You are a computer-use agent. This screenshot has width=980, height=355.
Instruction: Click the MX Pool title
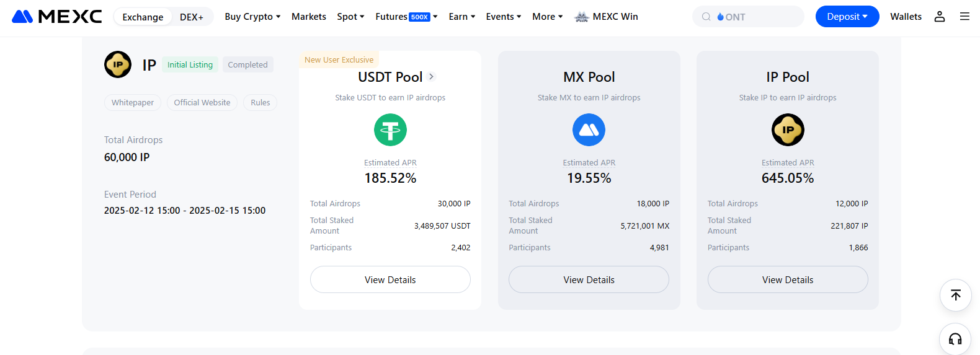(589, 77)
